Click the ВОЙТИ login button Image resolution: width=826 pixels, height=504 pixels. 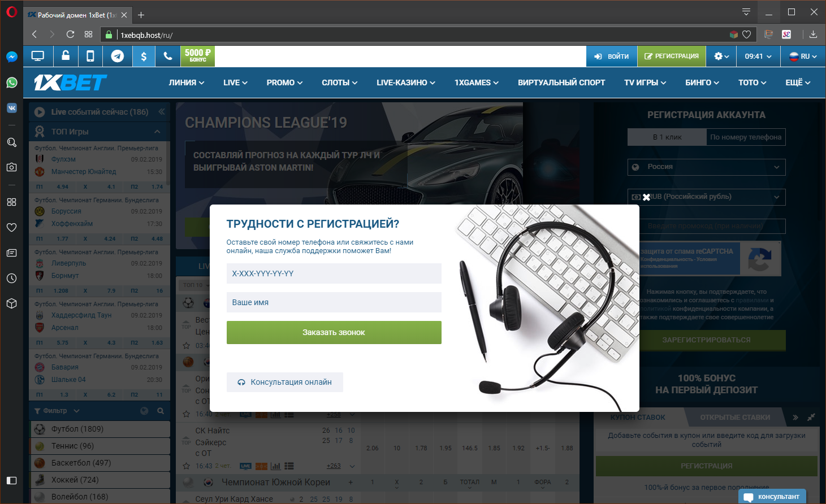[x=612, y=57]
